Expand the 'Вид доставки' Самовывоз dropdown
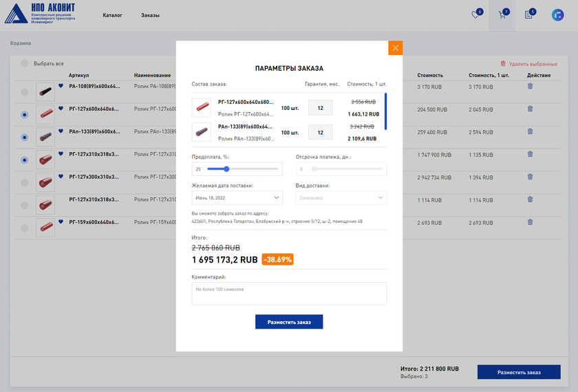Image resolution: width=578 pixels, height=392 pixels. pos(341,197)
